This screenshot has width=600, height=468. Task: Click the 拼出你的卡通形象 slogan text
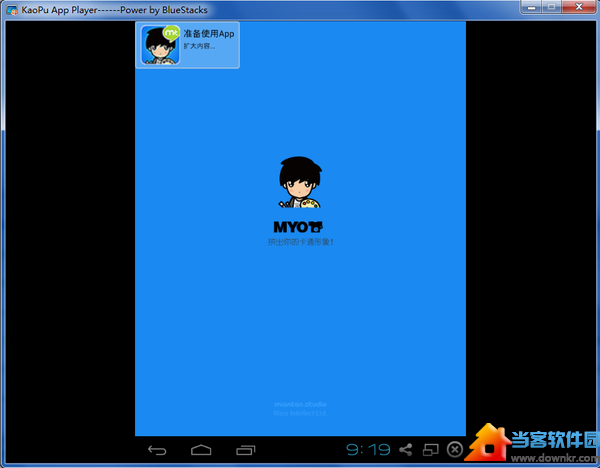(300, 242)
